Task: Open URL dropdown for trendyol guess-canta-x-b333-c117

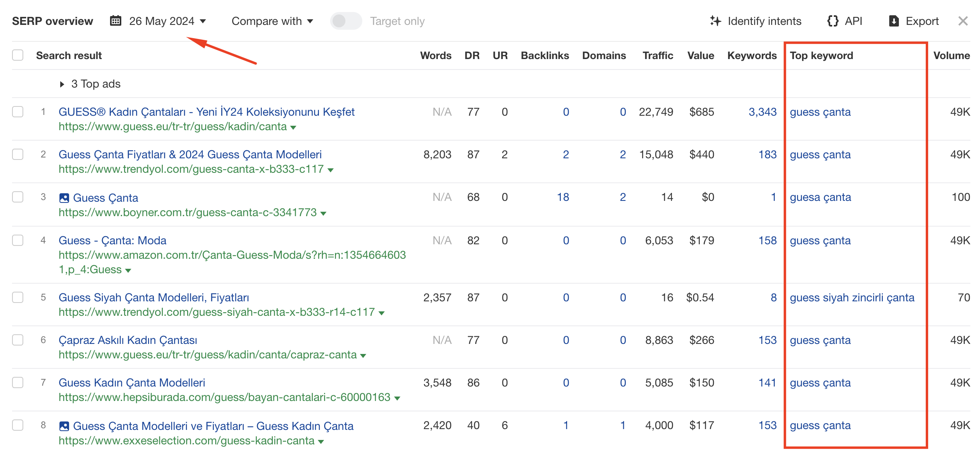Action: click(330, 170)
